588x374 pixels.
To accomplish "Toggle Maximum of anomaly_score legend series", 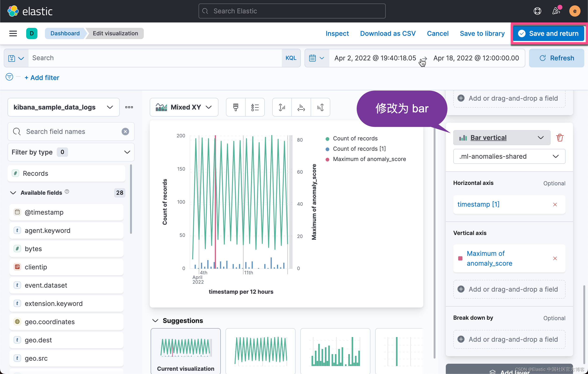I will tap(369, 159).
